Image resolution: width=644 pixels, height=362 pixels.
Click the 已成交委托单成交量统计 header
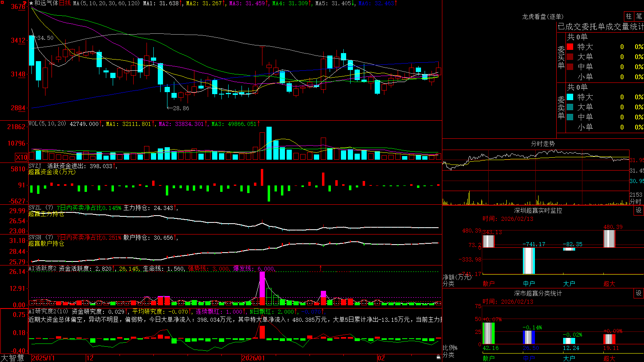tap(601, 27)
